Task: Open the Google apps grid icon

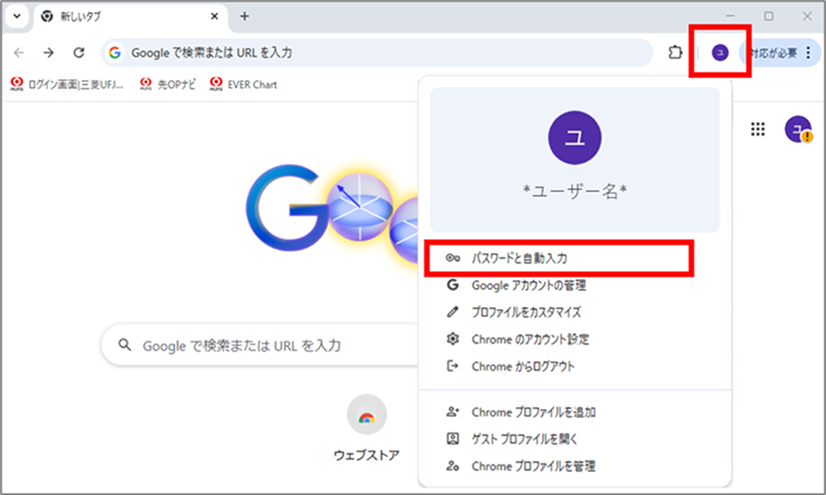Action: [758, 129]
